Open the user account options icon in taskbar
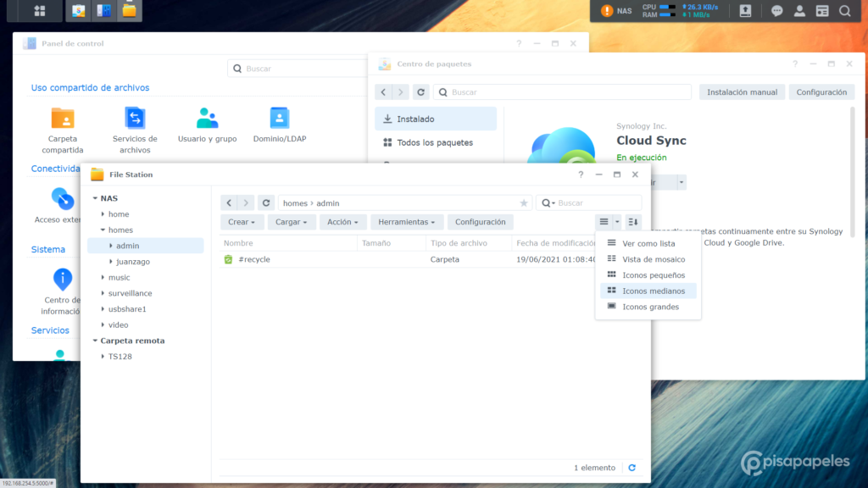 coord(798,11)
